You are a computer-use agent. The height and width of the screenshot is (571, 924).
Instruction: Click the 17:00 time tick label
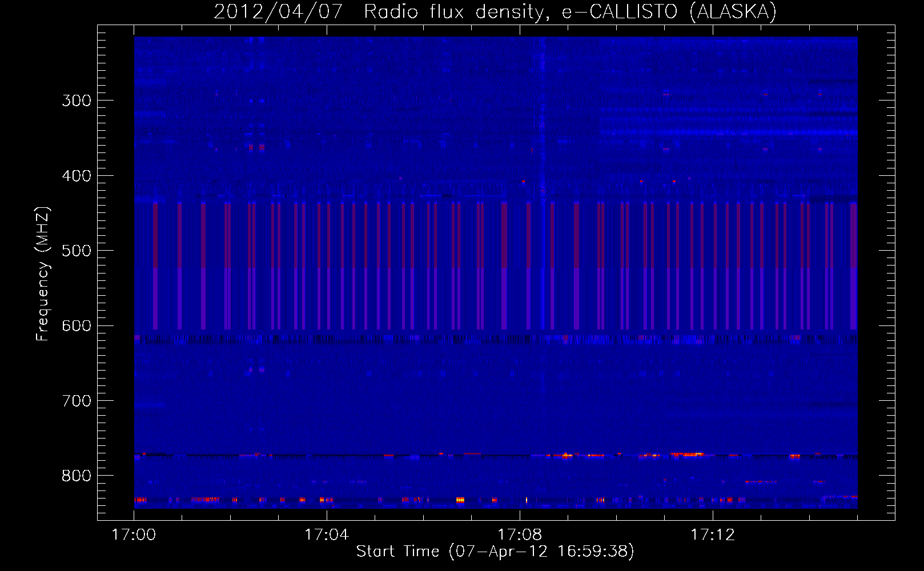click(134, 535)
